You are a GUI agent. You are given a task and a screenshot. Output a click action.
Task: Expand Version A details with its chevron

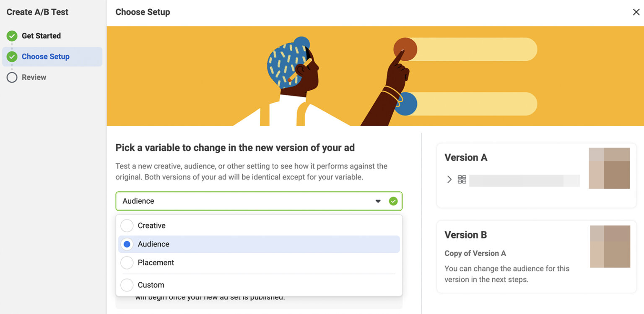[449, 179]
